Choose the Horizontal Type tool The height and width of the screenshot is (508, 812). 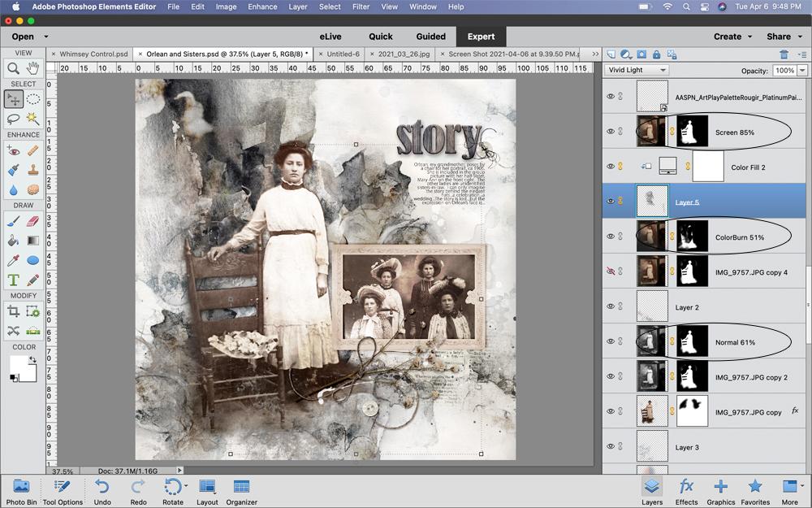14,280
